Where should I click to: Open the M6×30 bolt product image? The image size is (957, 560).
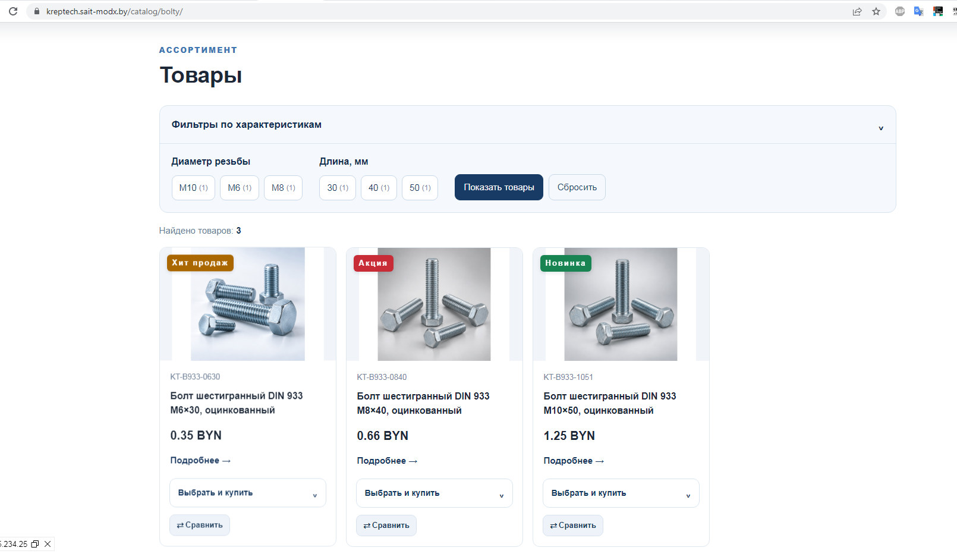click(x=248, y=304)
